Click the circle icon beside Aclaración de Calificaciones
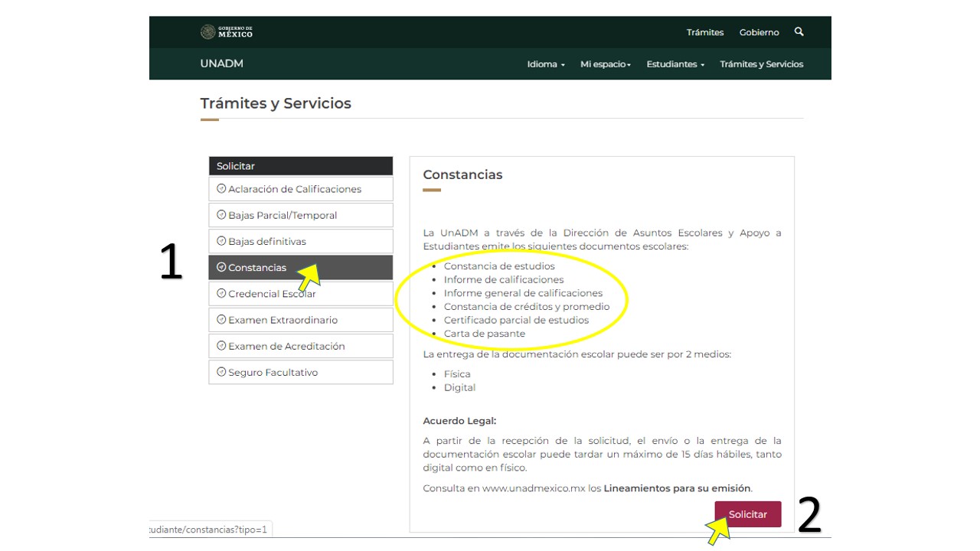 [221, 189]
